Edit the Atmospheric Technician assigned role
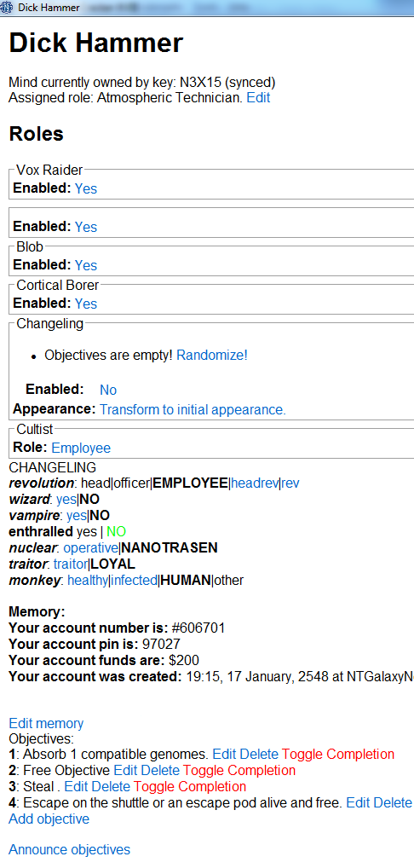This screenshot has width=414, height=868. point(258,98)
